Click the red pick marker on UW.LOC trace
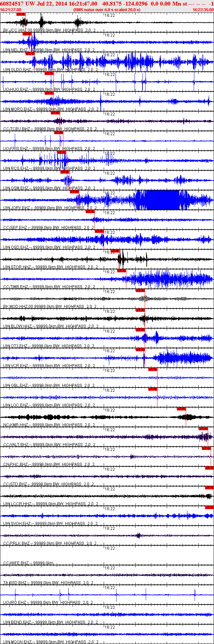This screenshot has width=214, height=644. pos(153,389)
